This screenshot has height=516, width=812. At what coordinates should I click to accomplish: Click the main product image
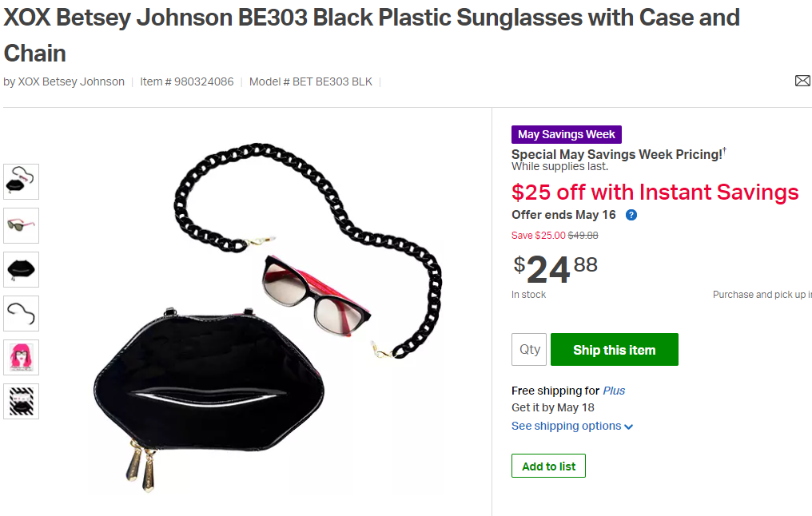(264, 320)
